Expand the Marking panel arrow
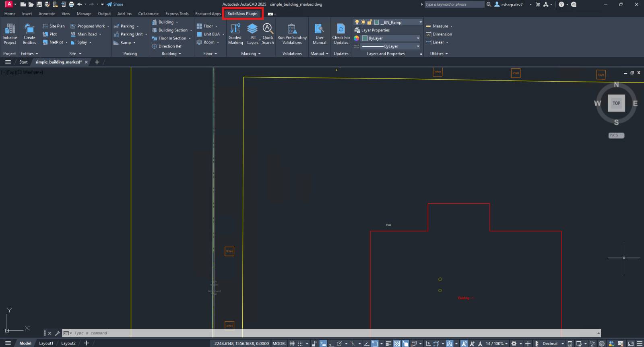 (x=259, y=54)
